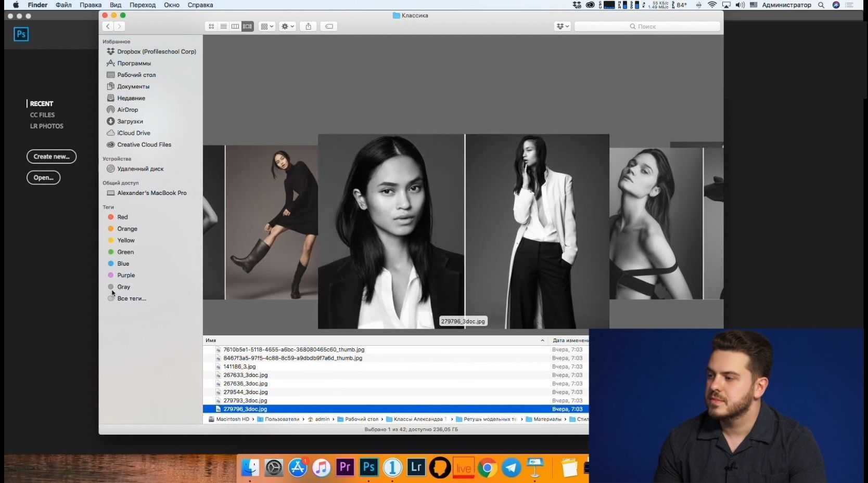Click Рабочий стол in the path bar
The image size is (868, 483).
tap(358, 419)
